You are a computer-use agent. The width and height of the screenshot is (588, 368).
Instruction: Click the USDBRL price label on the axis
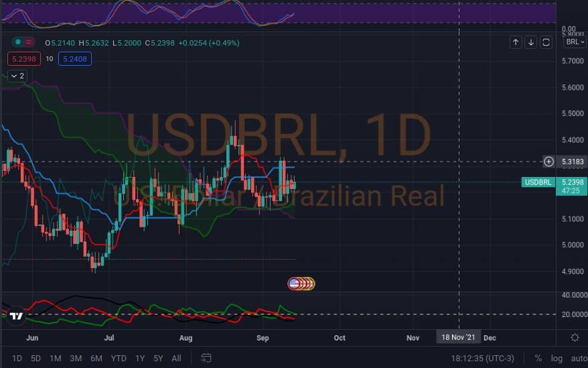(x=538, y=182)
